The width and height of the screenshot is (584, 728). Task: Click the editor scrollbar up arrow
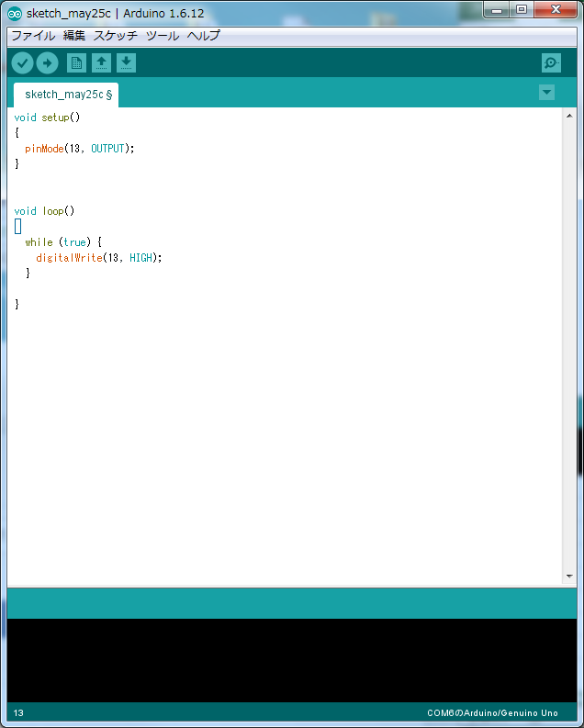point(569,115)
